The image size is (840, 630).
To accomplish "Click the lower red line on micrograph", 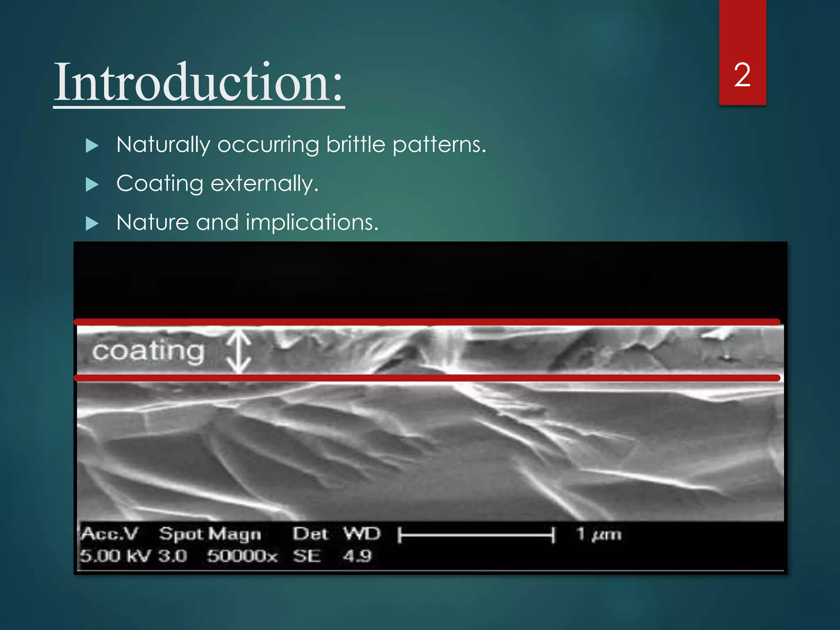I will click(427, 378).
